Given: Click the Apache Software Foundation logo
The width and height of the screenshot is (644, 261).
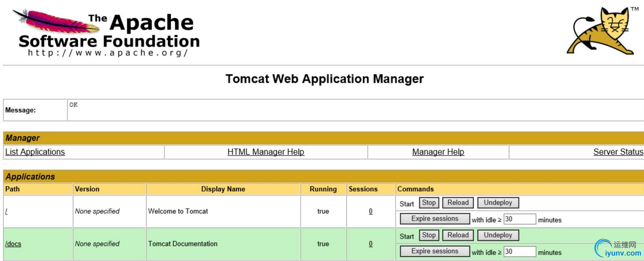Looking at the screenshot, I should point(106,33).
